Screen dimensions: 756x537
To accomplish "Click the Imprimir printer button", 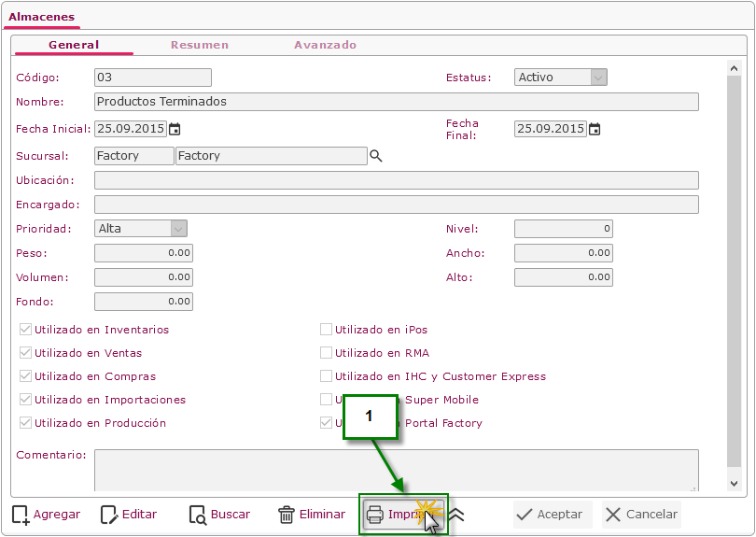I will coord(403,515).
